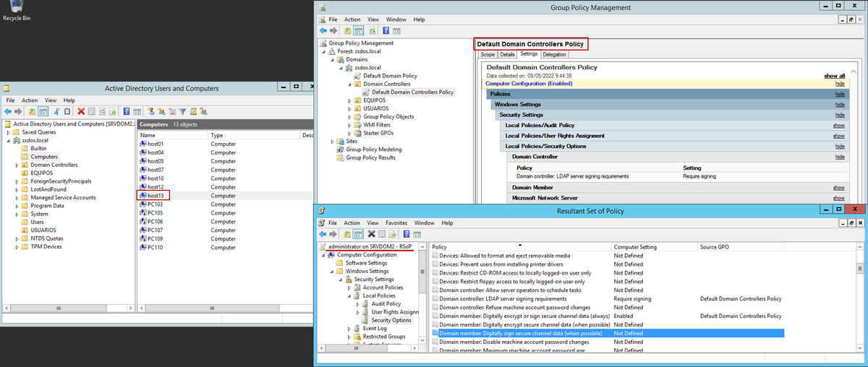Click the Type column header in Active Directory
Image resolution: width=868 pixels, height=367 pixels.
[x=253, y=135]
